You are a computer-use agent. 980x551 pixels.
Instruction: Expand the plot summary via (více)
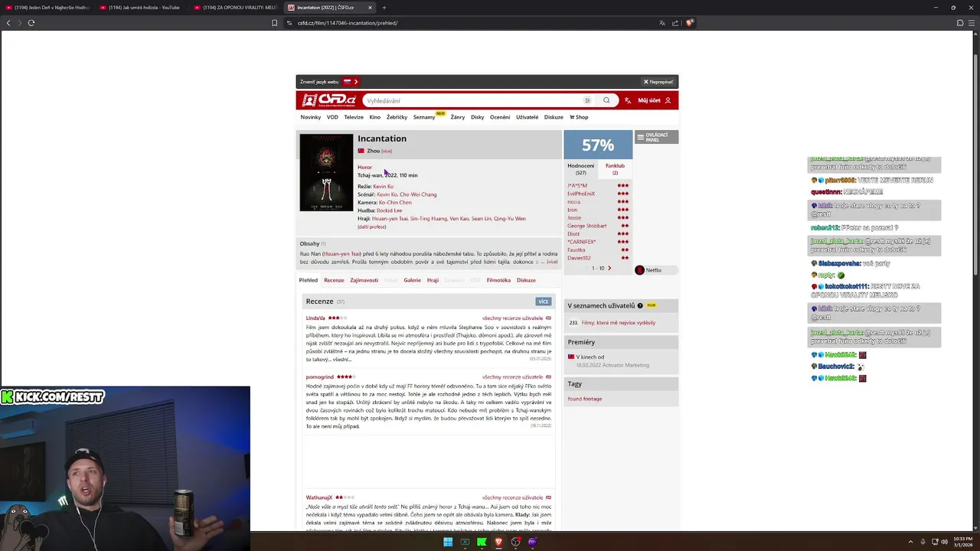coord(552,262)
